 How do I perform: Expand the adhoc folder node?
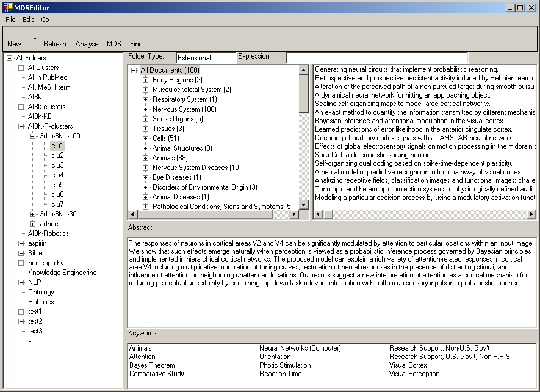(33, 224)
